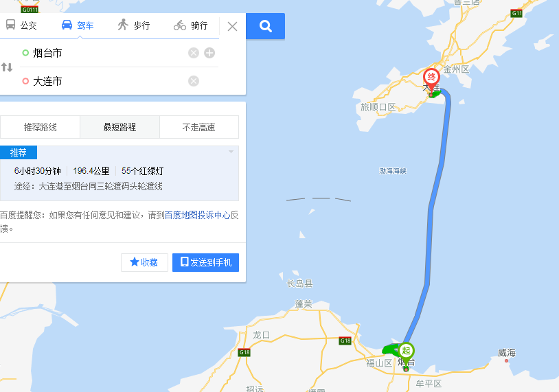
Task: Click the 大连市 destination input field
Action: click(x=107, y=81)
